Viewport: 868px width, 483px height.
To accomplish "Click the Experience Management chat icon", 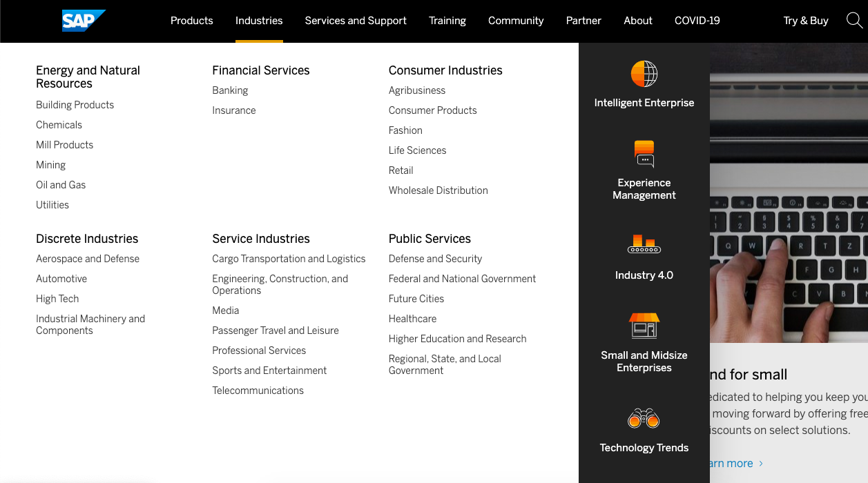I will [x=644, y=154].
